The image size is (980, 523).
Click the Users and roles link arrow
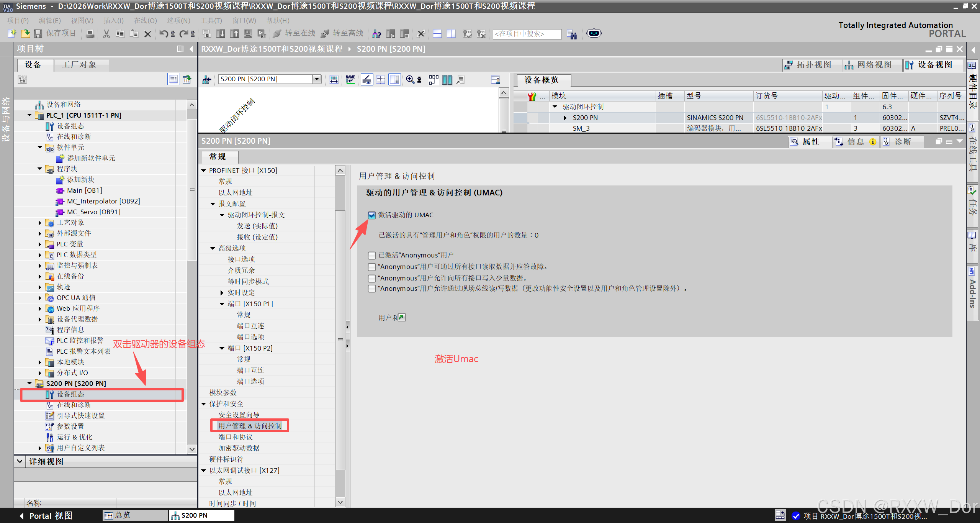point(401,317)
